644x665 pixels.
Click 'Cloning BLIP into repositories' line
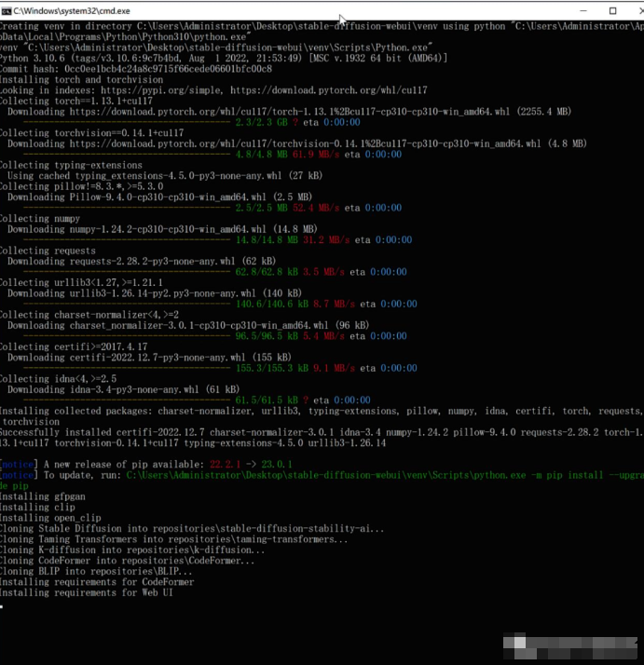coord(96,571)
